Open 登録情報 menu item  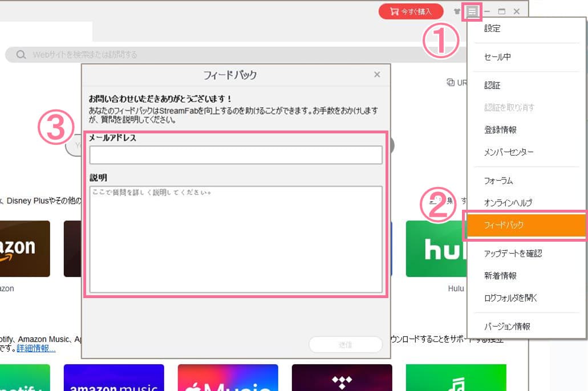(x=500, y=130)
